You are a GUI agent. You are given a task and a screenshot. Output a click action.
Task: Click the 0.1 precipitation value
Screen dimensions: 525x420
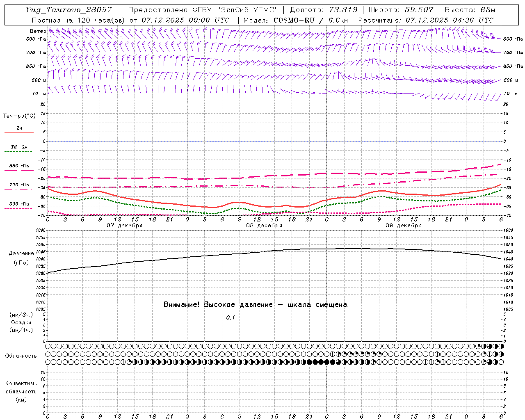231,318
